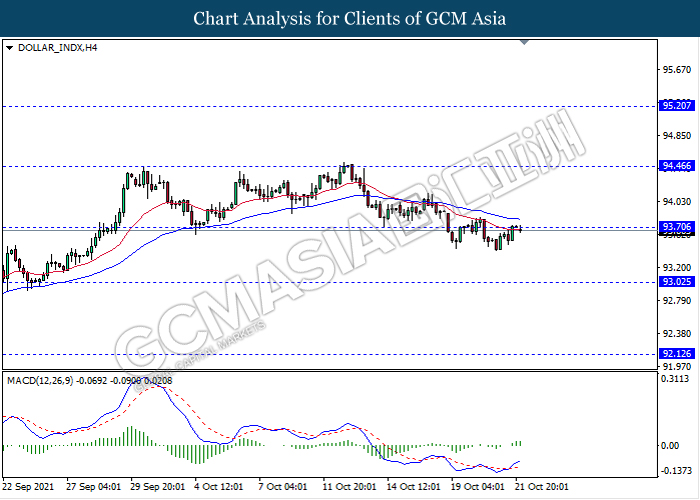Click the 92.380 price axis value
This screenshot has height=500, width=700.
677,334
